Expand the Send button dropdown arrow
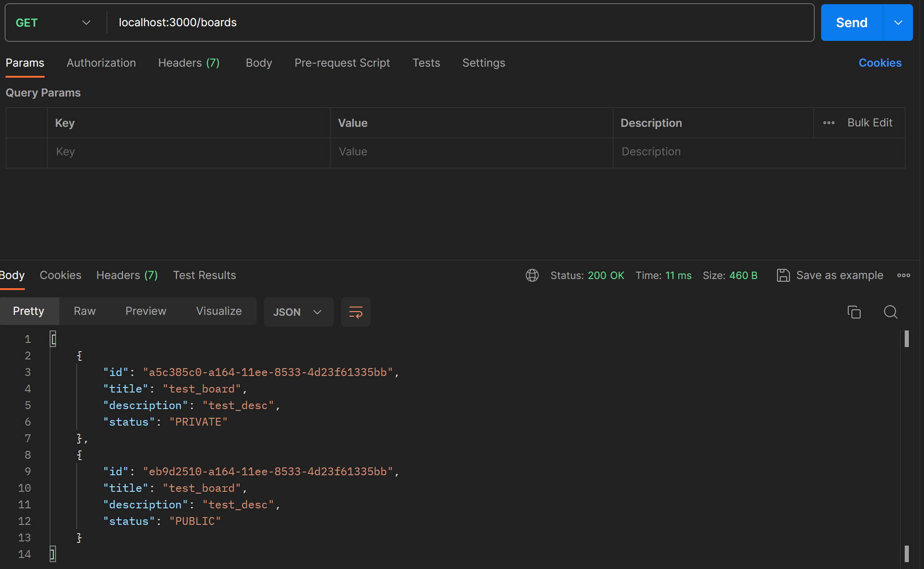Viewport: 924px width, 569px height. [x=898, y=23]
